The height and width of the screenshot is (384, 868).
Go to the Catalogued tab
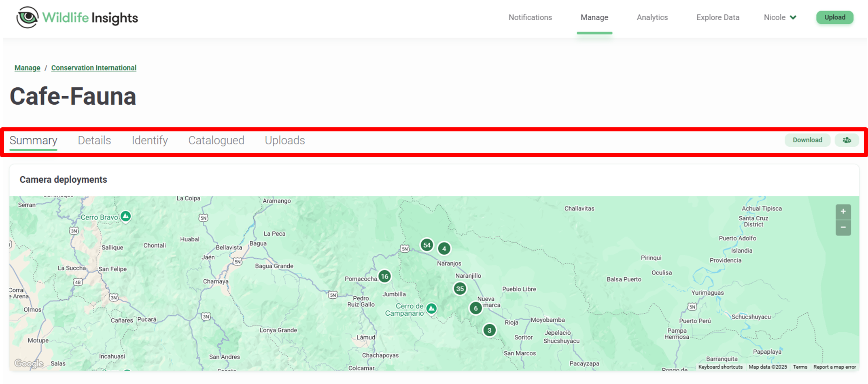pyautogui.click(x=216, y=140)
